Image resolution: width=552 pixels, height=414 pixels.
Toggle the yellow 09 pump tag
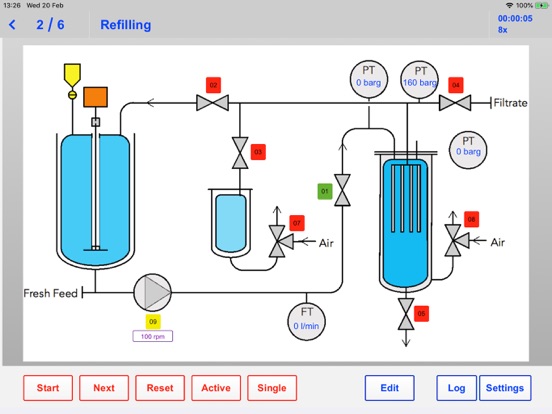[x=153, y=321]
